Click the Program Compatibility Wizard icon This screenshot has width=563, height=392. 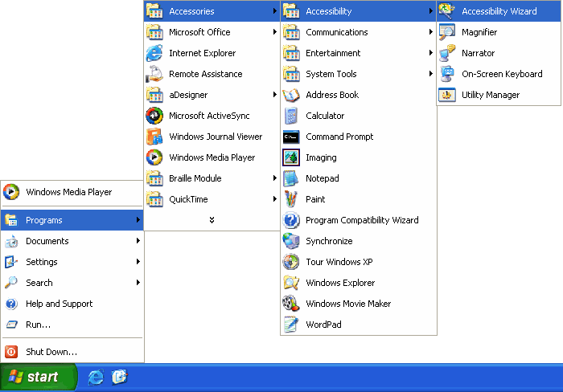pos(291,220)
